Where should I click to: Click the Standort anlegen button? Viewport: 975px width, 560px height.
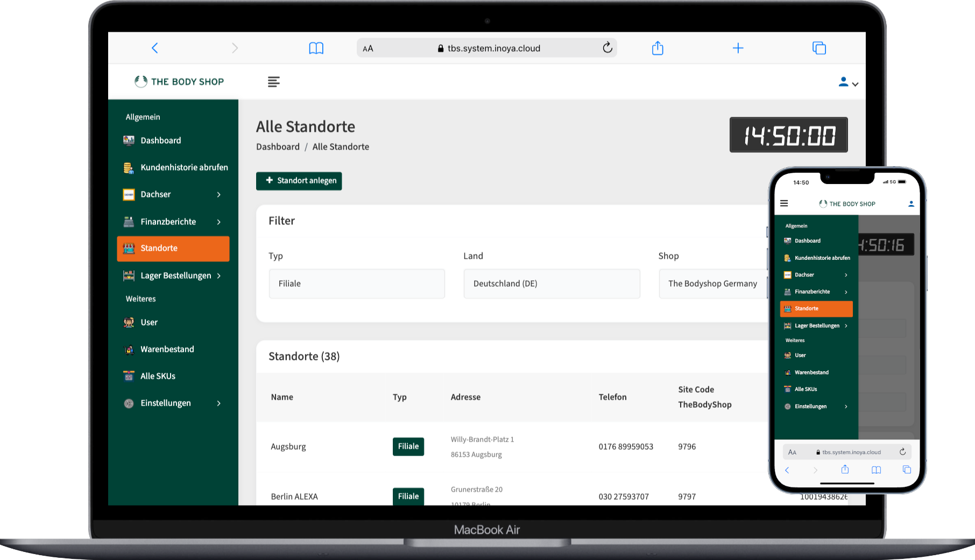point(299,181)
